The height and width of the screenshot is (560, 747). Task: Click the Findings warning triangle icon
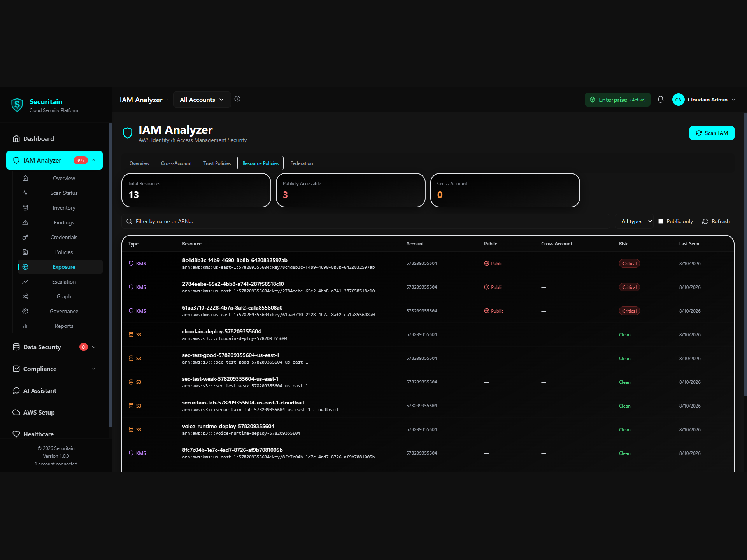[25, 222]
